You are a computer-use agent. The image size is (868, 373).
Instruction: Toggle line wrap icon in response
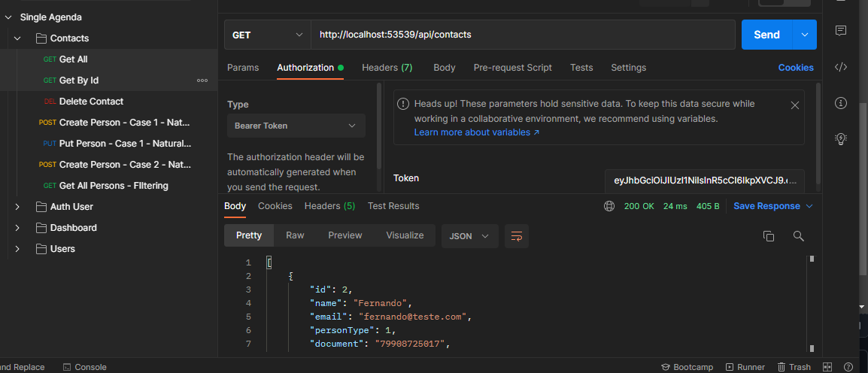pyautogui.click(x=517, y=235)
